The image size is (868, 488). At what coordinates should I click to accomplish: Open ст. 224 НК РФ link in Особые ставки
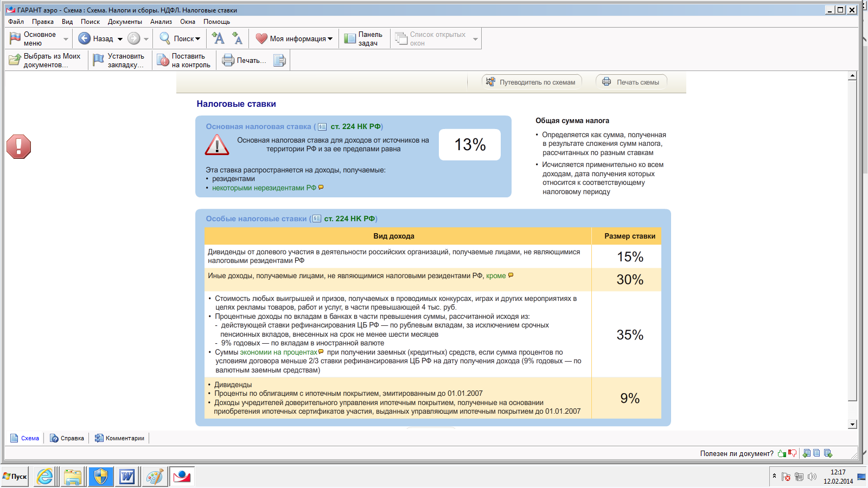[349, 219]
